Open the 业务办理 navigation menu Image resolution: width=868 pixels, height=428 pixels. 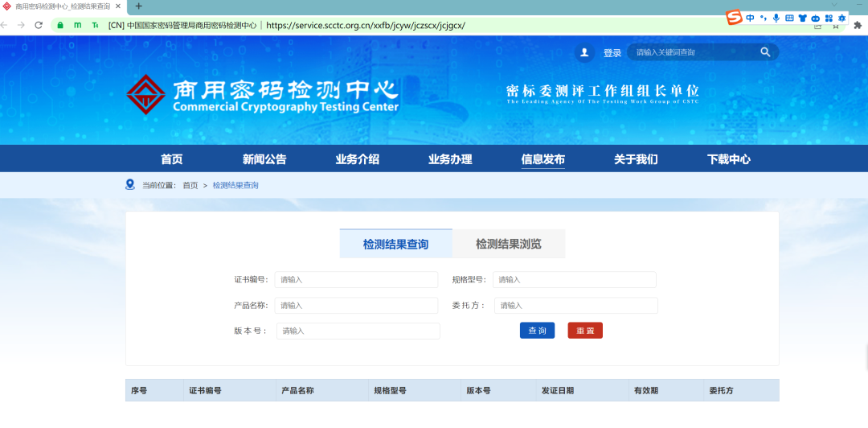click(450, 159)
